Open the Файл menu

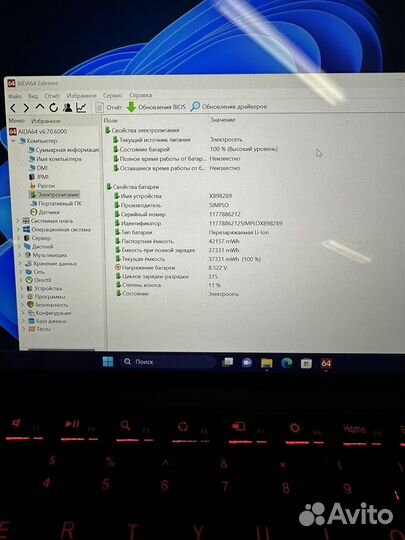point(15,96)
